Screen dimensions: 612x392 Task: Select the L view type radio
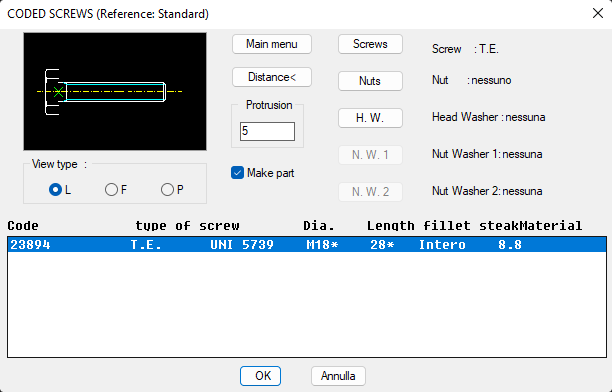55,190
